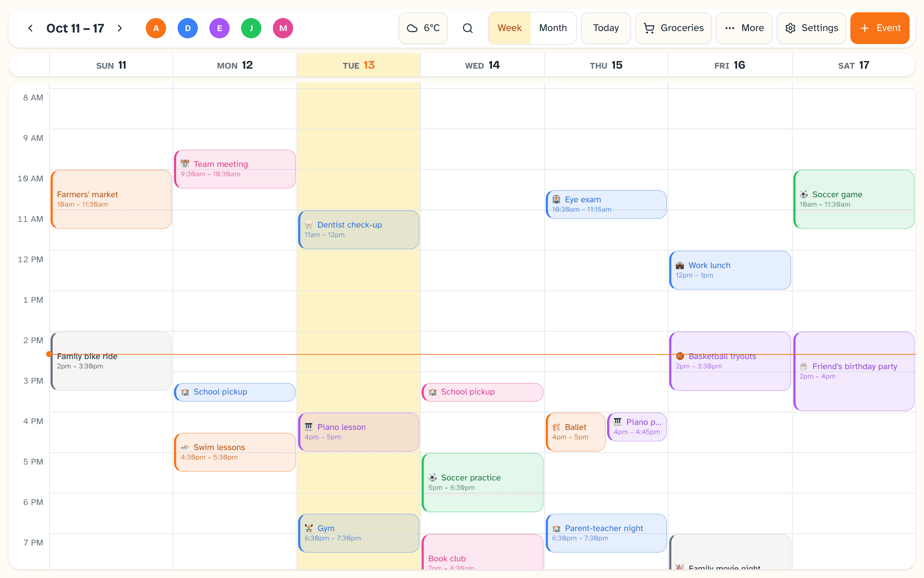Screen dimensions: 924x578
Task: Select the FRI 16 day header
Action: [x=730, y=65]
